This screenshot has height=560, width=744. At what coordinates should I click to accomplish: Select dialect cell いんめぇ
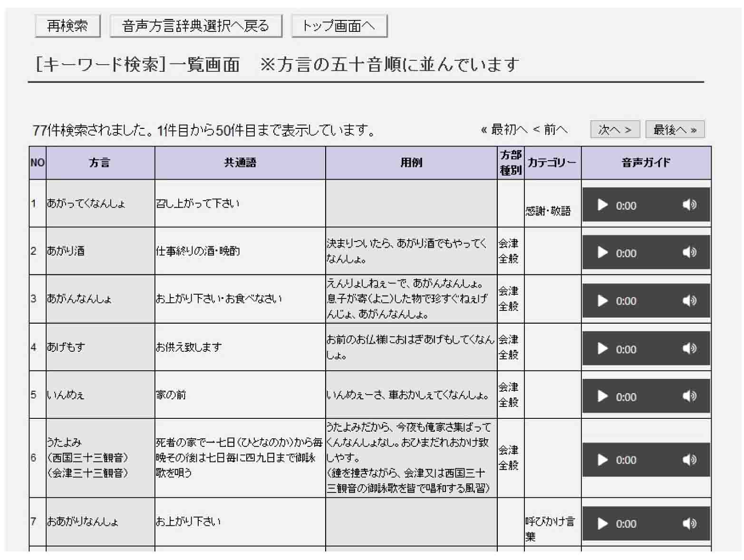pyautogui.click(x=100, y=395)
